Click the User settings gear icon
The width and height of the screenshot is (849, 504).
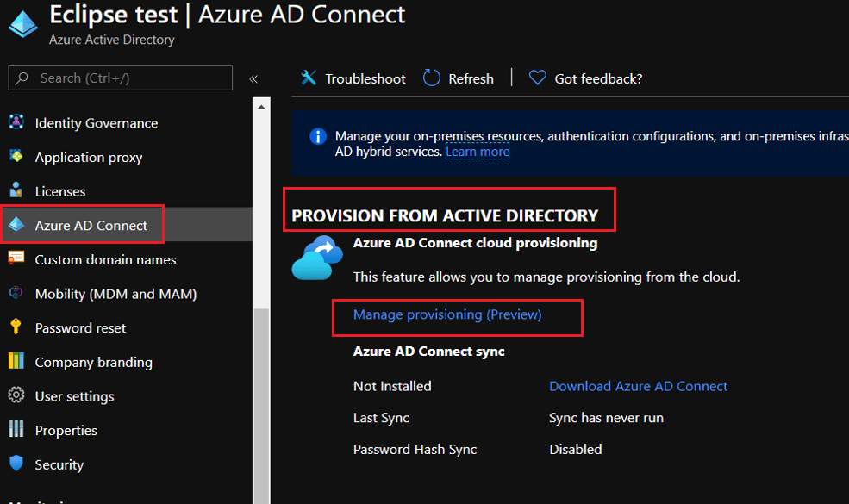(16, 396)
